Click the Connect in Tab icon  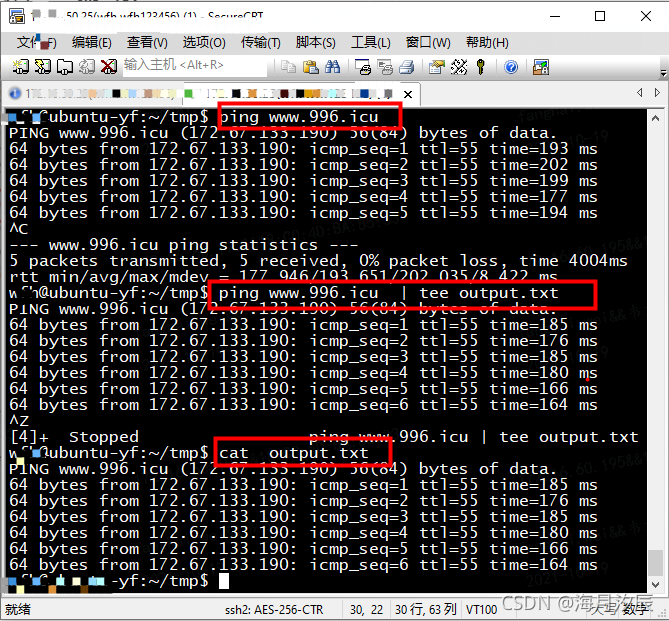[x=65, y=67]
